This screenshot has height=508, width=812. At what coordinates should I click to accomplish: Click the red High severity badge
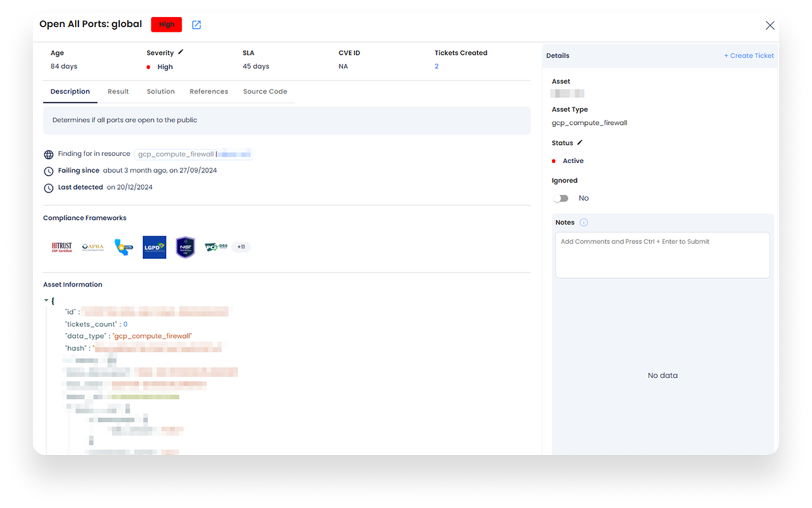click(x=166, y=25)
